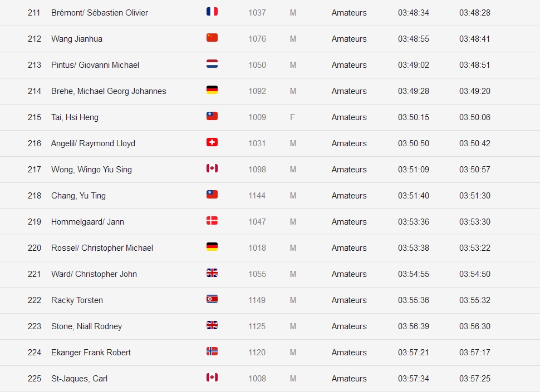
Task: Click finish time 03:57:34 for rank 225
Action: 414,379
